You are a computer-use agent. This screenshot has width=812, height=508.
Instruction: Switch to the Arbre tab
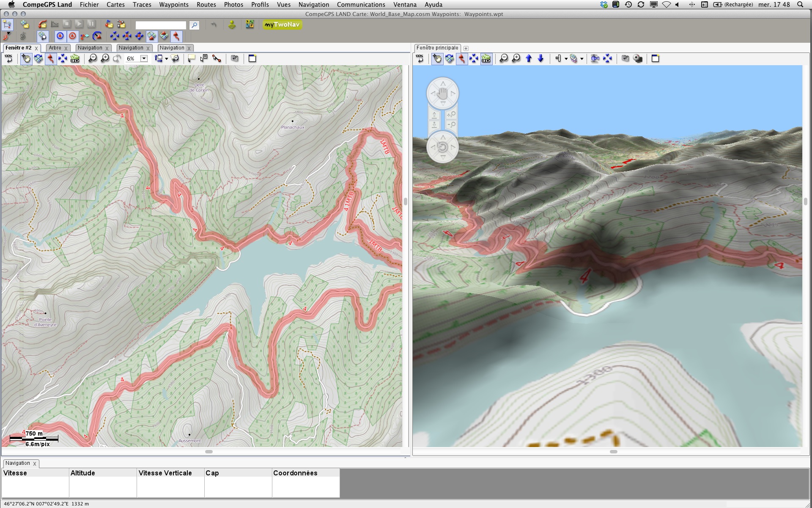pyautogui.click(x=55, y=48)
